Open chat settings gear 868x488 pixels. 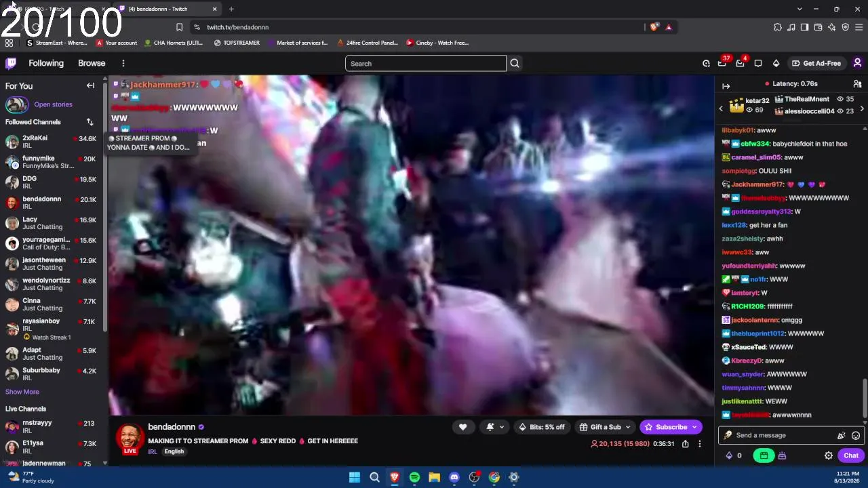[x=828, y=456]
